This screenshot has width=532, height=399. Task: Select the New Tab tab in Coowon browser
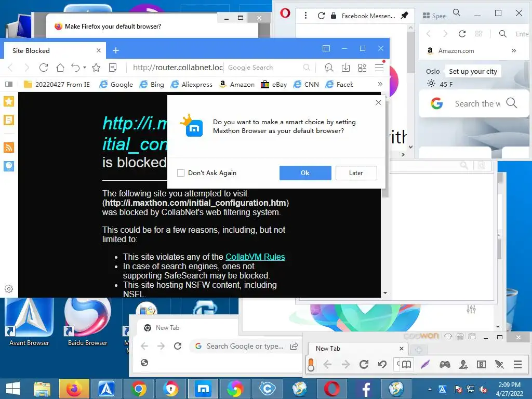pos(357,349)
